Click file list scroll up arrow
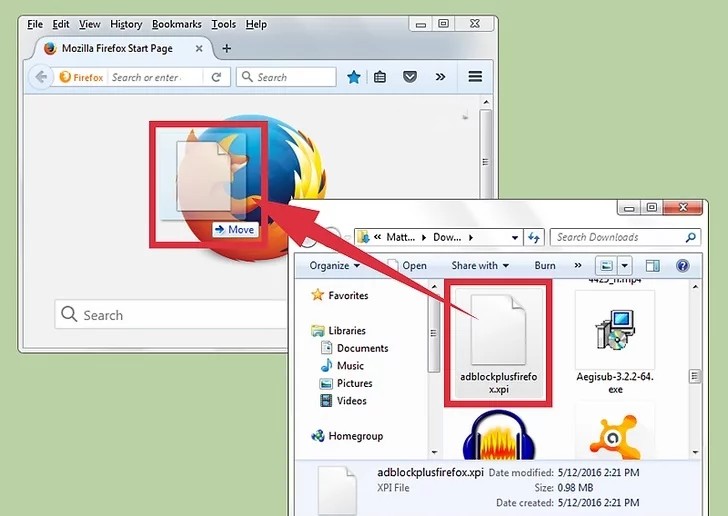 click(x=695, y=287)
